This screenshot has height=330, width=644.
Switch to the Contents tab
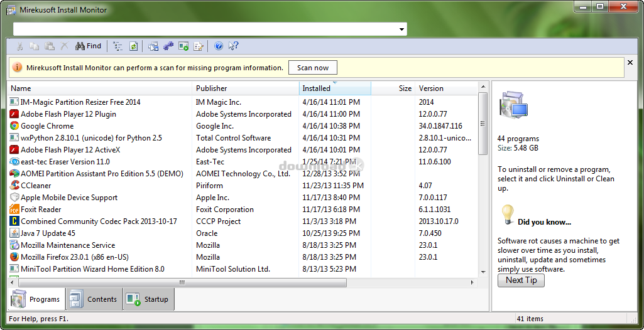tap(94, 299)
